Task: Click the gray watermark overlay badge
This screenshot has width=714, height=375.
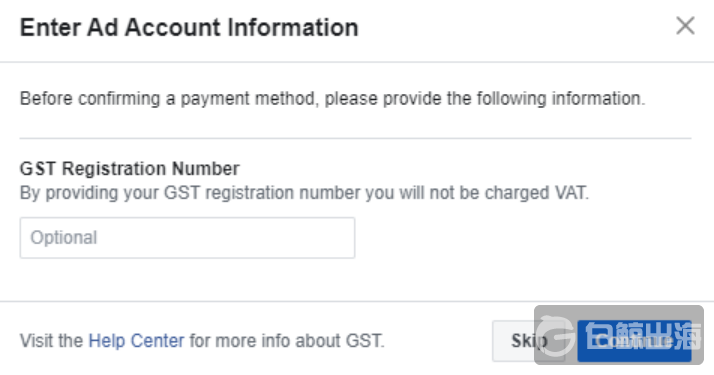Action: [619, 335]
